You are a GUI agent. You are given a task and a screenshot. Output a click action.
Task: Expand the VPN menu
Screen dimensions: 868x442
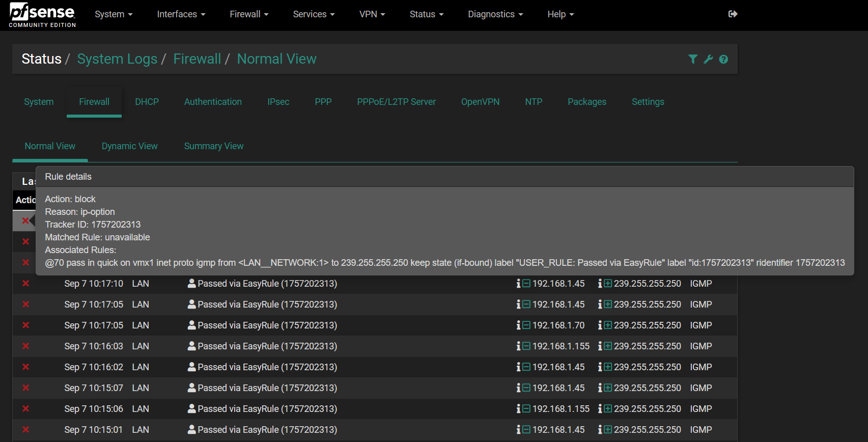(x=372, y=14)
